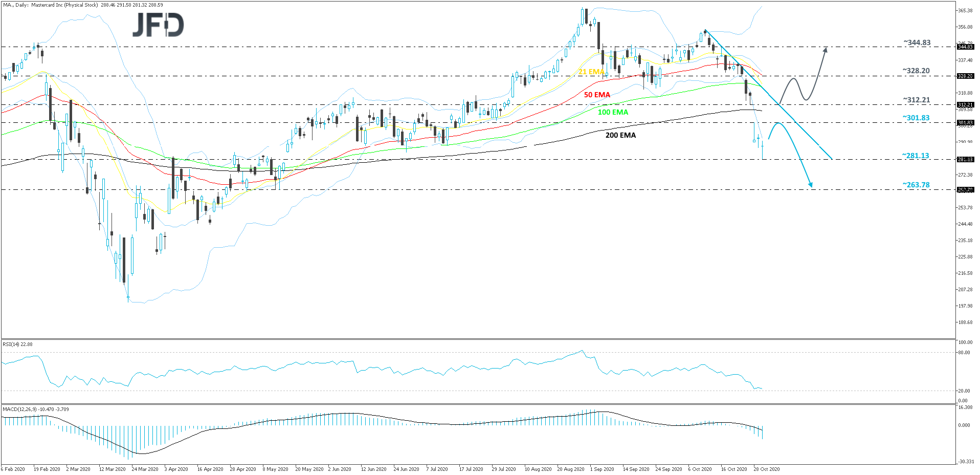Click the RSI 100.00 axis value
The width and height of the screenshot is (980, 475).
(x=965, y=342)
